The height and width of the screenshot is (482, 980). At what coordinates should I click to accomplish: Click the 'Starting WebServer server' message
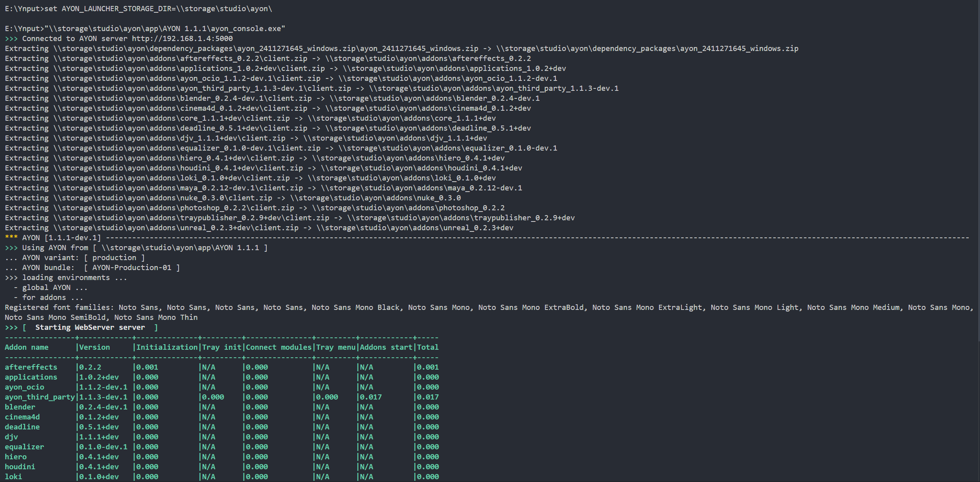(90, 327)
